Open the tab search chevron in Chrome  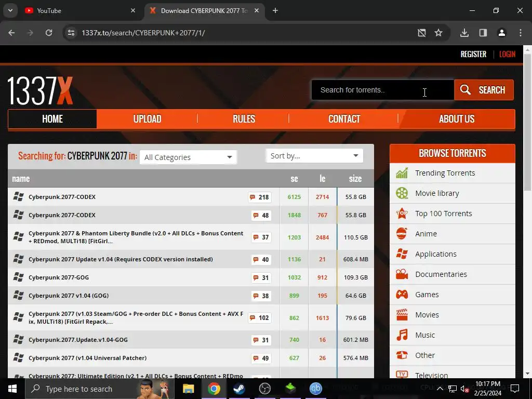click(10, 10)
